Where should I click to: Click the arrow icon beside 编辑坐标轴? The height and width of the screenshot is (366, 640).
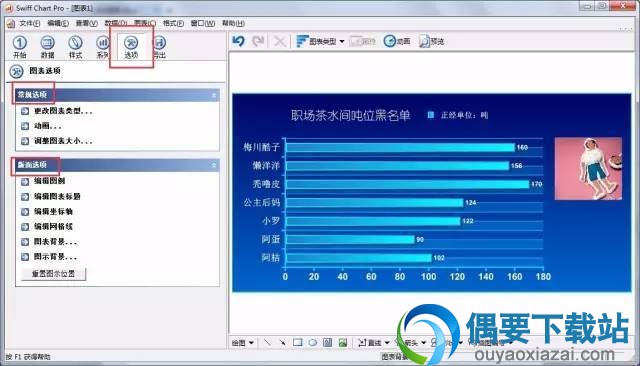tap(25, 212)
